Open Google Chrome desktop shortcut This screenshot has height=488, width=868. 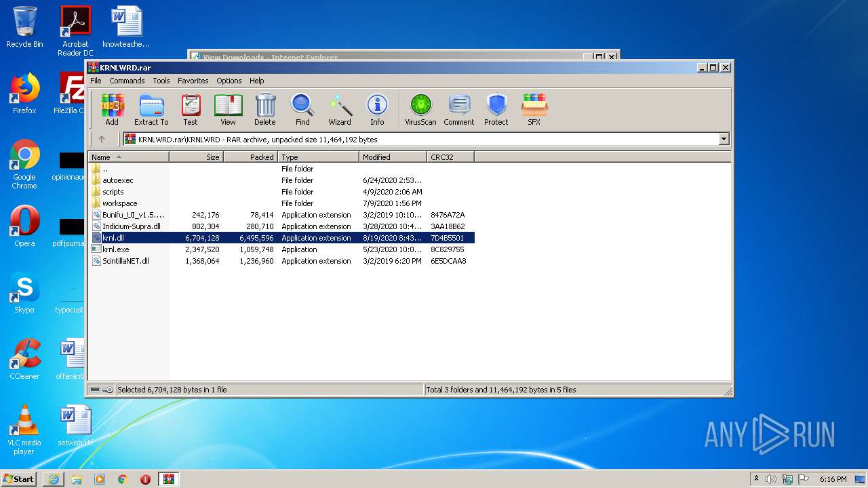click(24, 164)
